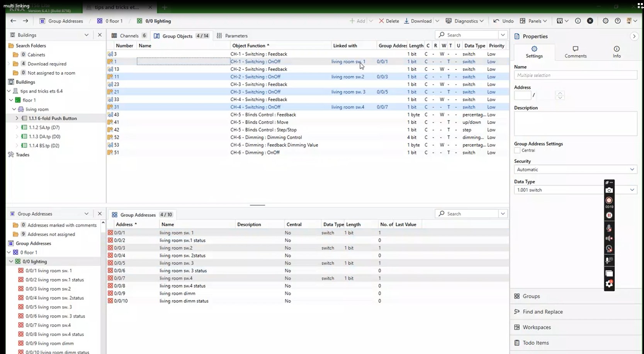Open the Data Type 1.001 switch dropdown

click(575, 190)
